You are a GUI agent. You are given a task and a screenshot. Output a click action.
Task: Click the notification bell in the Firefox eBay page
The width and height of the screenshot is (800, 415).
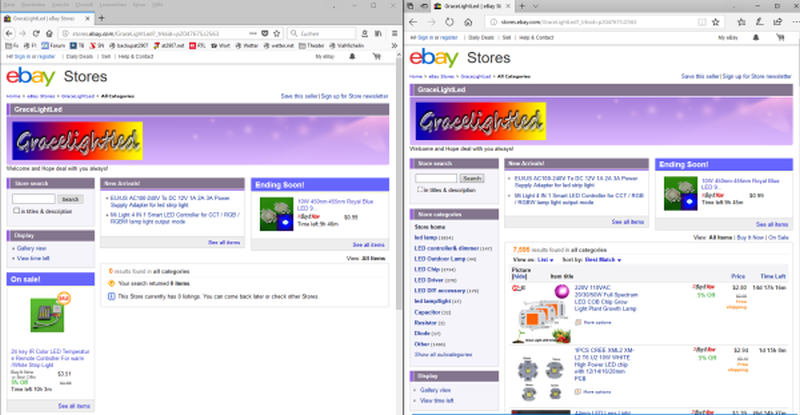click(x=352, y=57)
